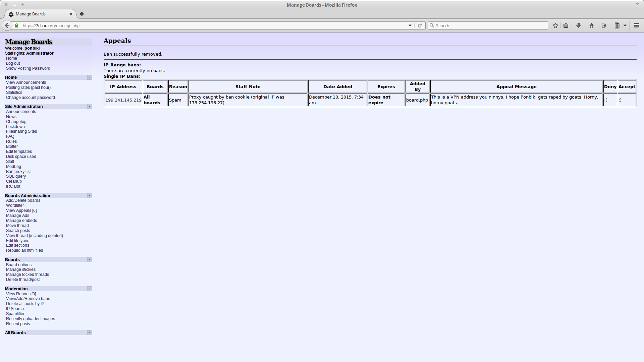Collapse the Site Administration section
Viewport: 644px width, 362px height.
(90, 107)
